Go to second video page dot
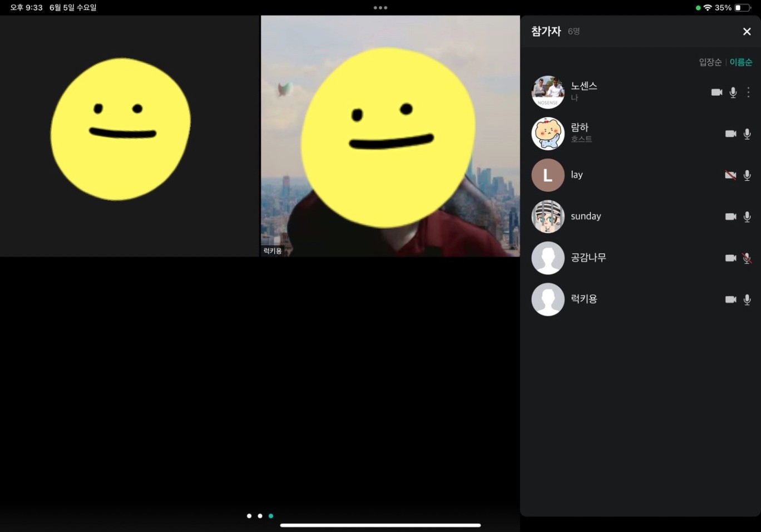 point(260,516)
